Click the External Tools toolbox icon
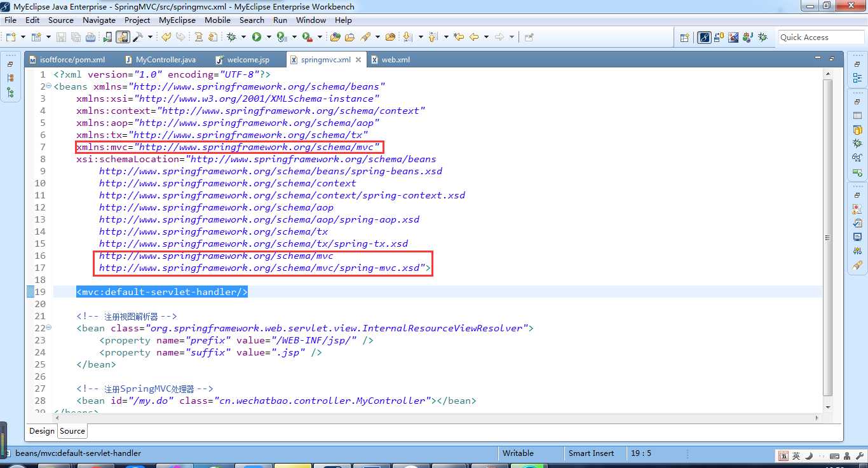Image resolution: width=868 pixels, height=468 pixels. [x=307, y=37]
